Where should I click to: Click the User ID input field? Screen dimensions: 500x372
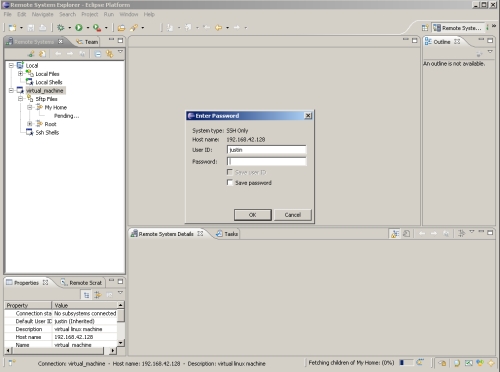click(266, 150)
